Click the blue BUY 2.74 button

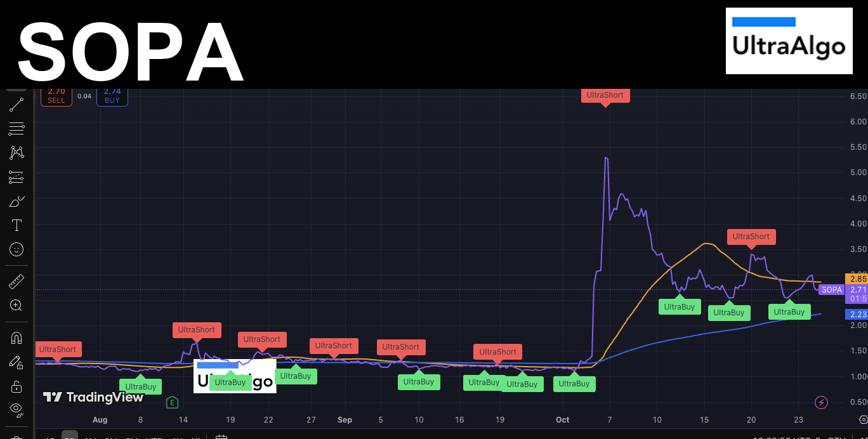[112, 96]
